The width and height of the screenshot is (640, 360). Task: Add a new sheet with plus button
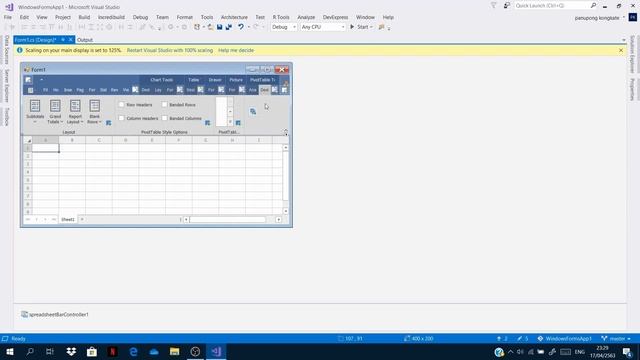pos(82,219)
